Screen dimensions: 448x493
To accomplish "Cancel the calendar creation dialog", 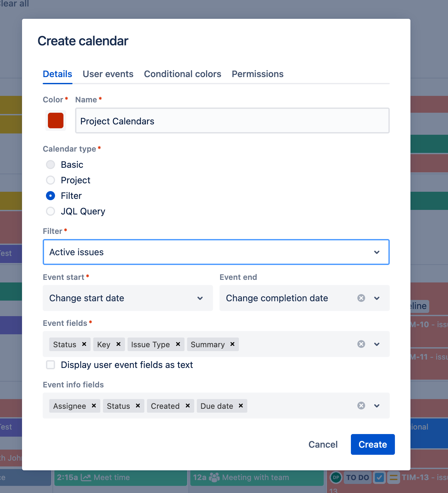I will click(323, 444).
